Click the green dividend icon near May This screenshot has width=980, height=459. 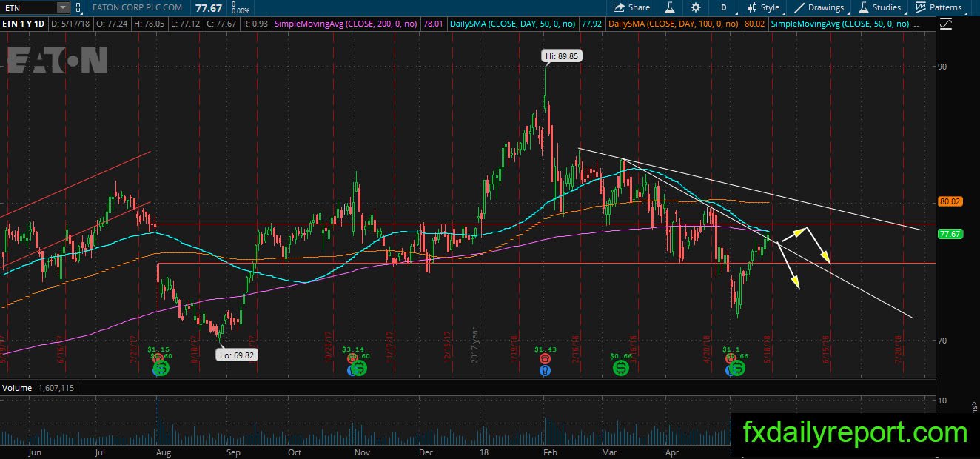pos(736,367)
